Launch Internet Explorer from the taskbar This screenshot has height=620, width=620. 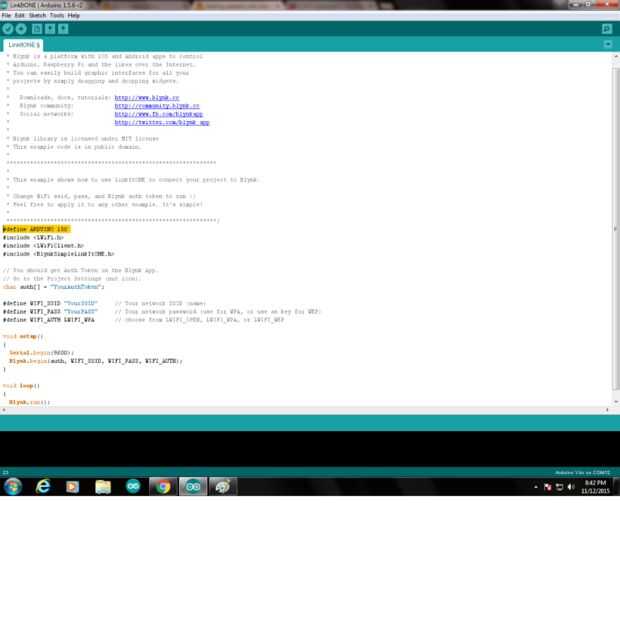point(43,486)
